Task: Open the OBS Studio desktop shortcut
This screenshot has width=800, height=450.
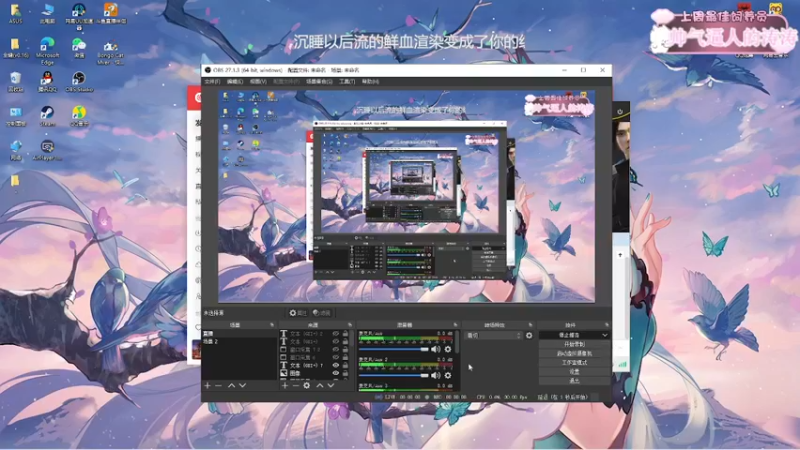Action: pyautogui.click(x=79, y=81)
